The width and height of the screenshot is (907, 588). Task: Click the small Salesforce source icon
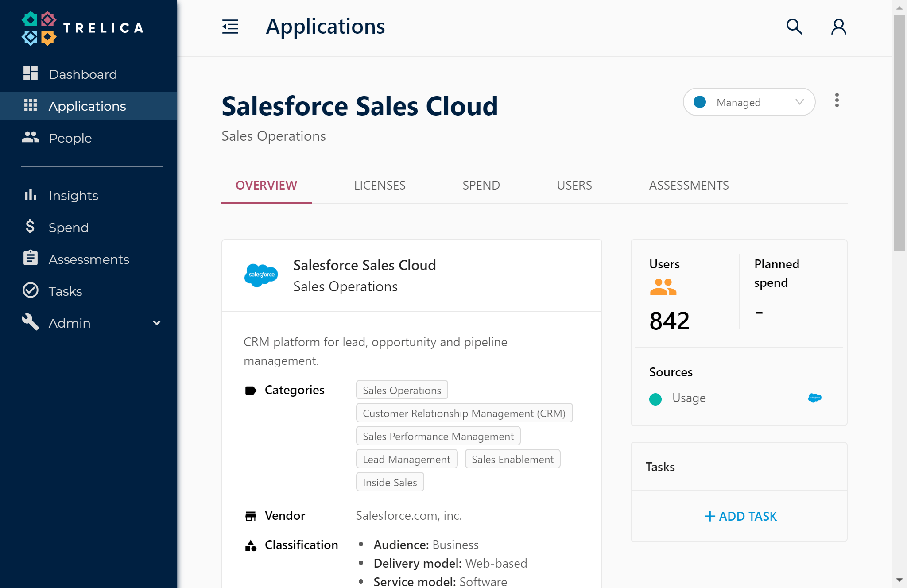click(x=815, y=398)
